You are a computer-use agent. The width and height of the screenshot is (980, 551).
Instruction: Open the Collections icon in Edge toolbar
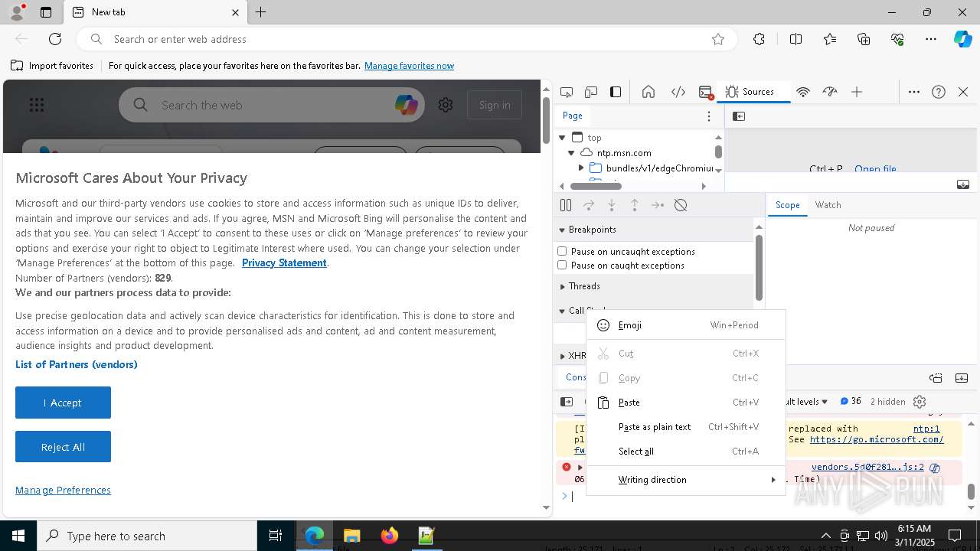pyautogui.click(x=864, y=39)
